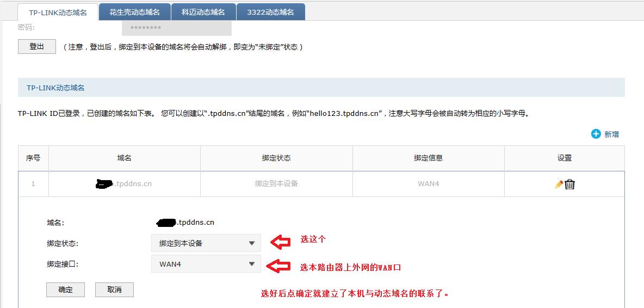Click the 绑定接口 form label
The image size is (644, 308).
point(63,264)
